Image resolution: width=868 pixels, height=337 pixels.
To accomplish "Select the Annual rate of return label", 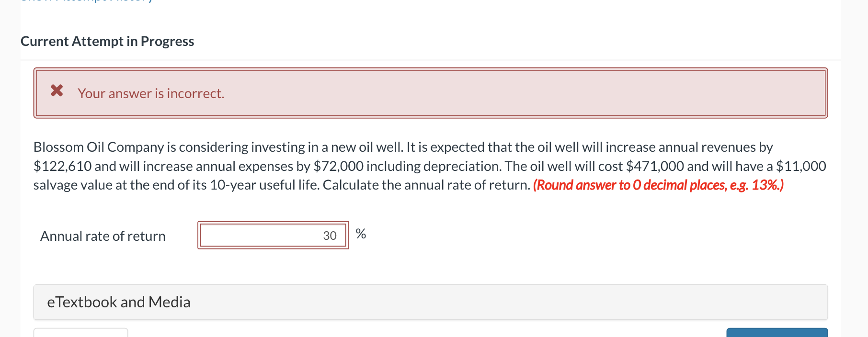I will tap(102, 236).
